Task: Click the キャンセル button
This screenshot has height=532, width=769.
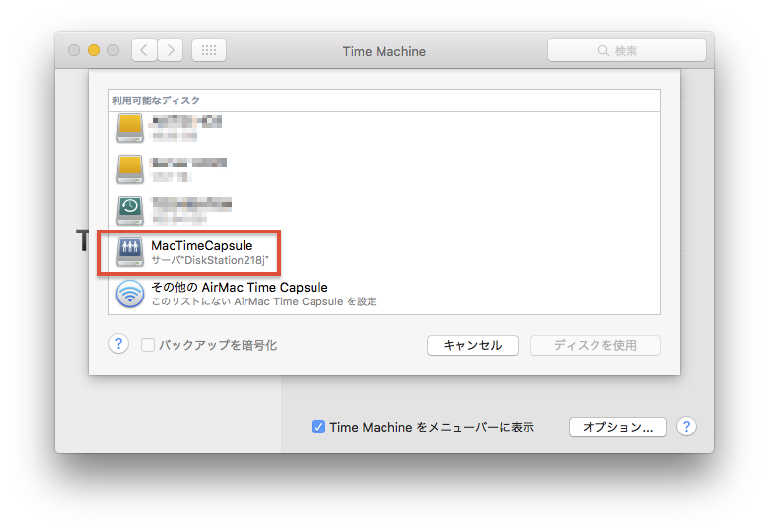Action: point(472,346)
